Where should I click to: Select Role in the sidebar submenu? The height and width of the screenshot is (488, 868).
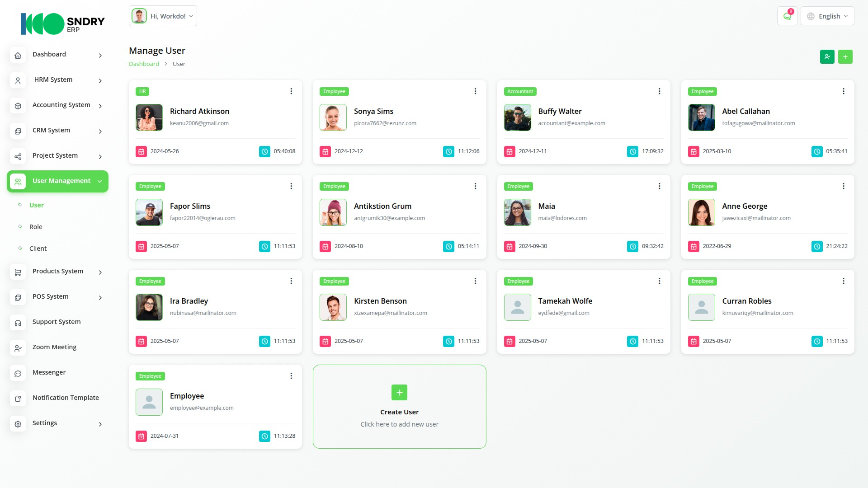click(x=36, y=227)
